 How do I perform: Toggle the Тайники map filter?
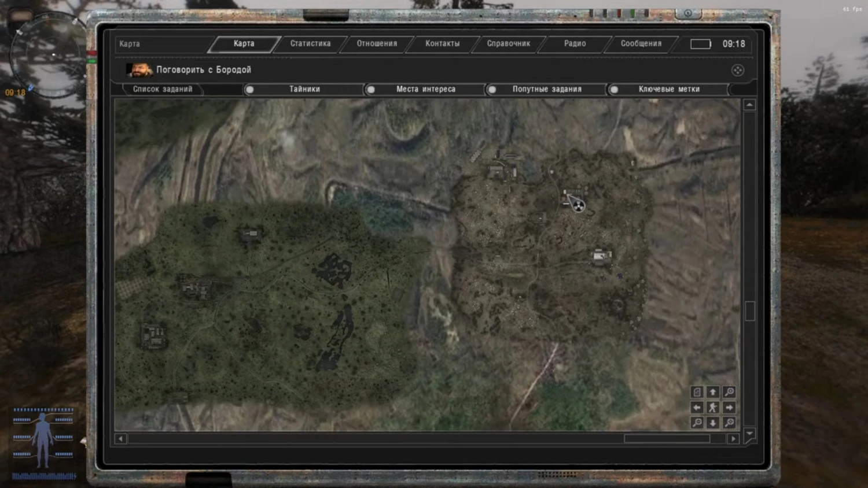click(x=250, y=90)
